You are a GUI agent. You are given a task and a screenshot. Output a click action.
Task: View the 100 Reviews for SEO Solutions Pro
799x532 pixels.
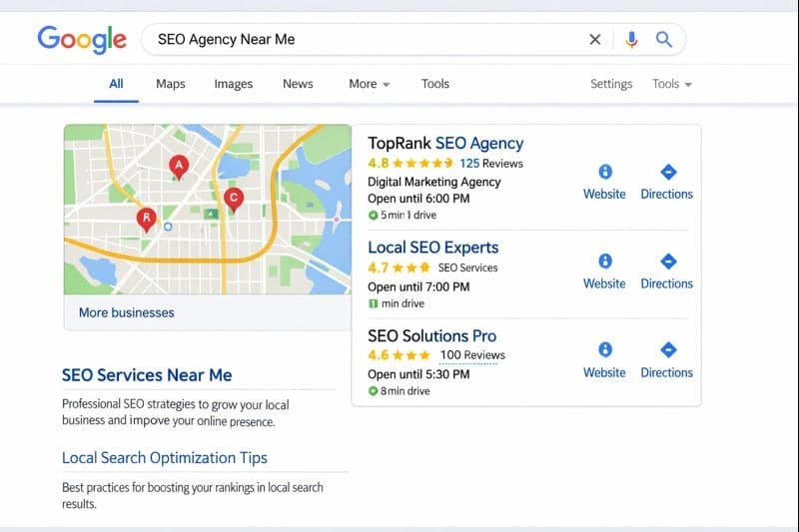(472, 355)
